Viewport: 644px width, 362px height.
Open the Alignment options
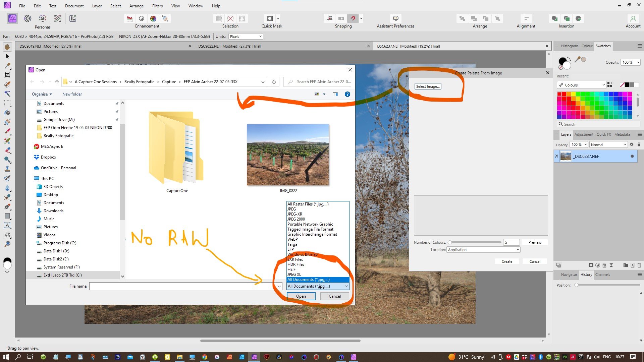point(526,18)
